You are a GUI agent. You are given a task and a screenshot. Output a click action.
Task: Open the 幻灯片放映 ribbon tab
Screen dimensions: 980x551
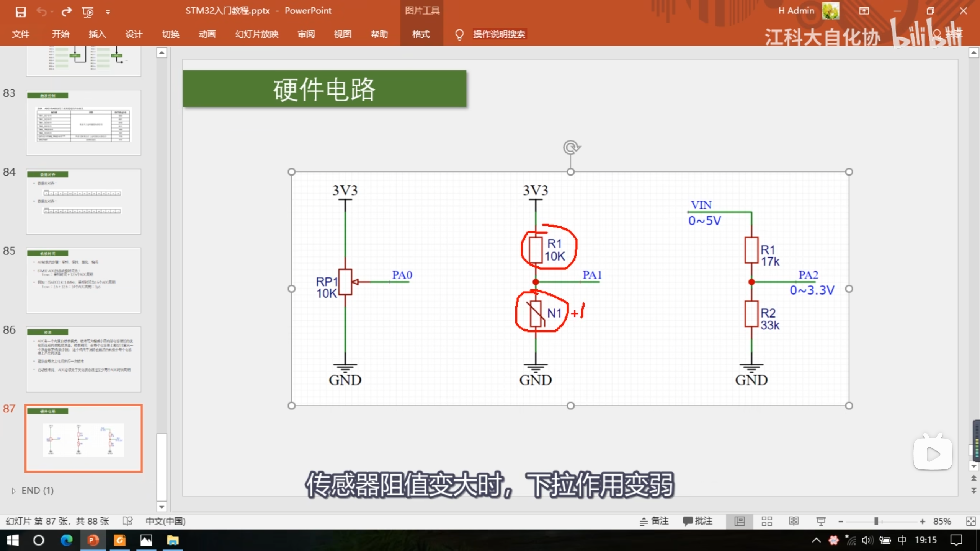[x=256, y=34]
